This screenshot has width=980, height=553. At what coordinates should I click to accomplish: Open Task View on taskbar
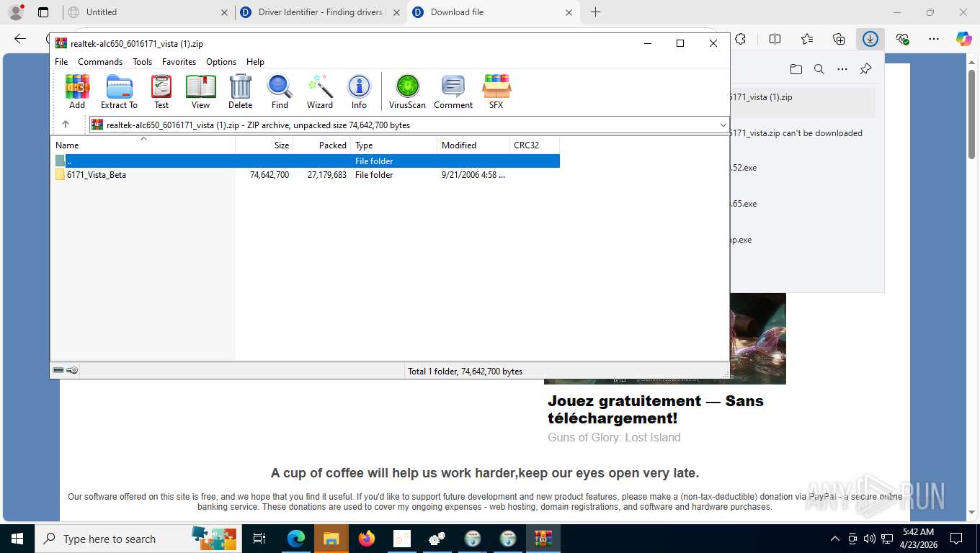pyautogui.click(x=259, y=539)
